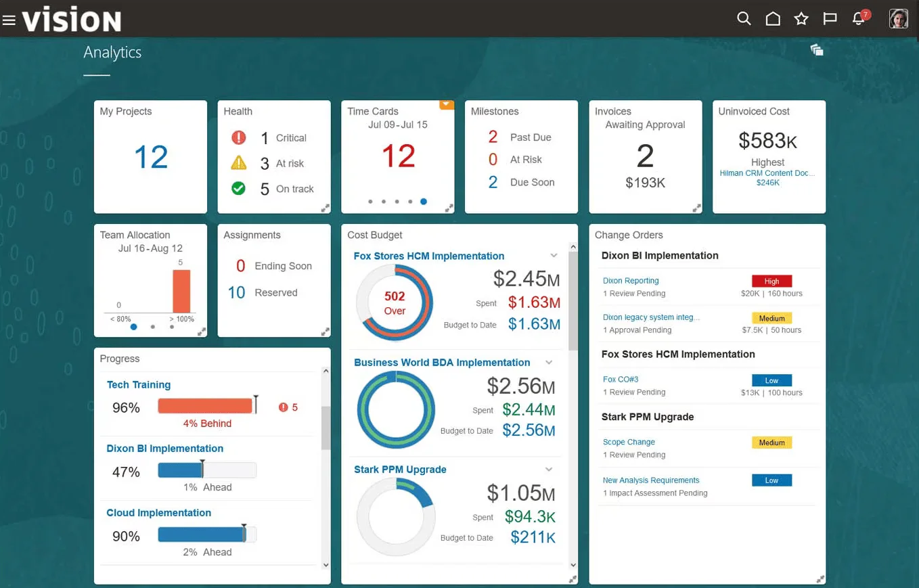Open the Scope Change change order
The image size is (919, 588).
click(629, 442)
